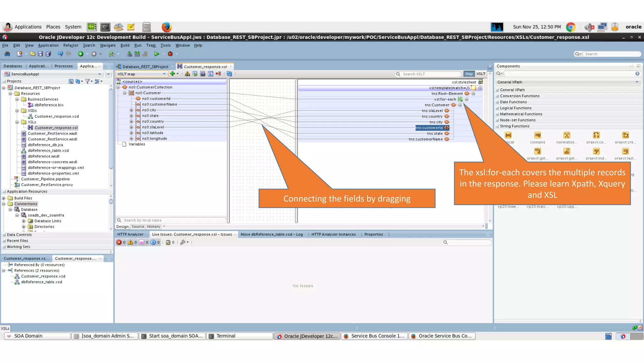
Task: Open the Properties tab in bottom panel
Action: click(374, 234)
